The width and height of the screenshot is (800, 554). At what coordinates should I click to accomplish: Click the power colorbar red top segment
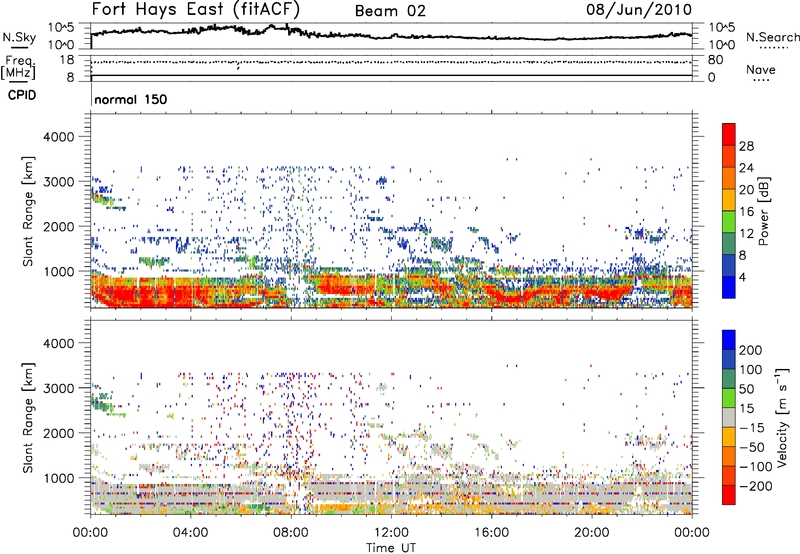pyautogui.click(x=729, y=134)
